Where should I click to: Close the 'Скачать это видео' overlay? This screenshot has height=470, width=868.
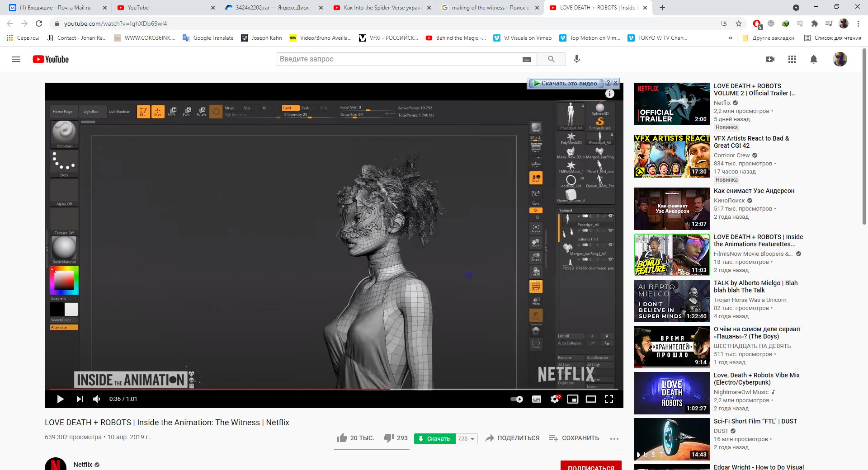tap(616, 83)
